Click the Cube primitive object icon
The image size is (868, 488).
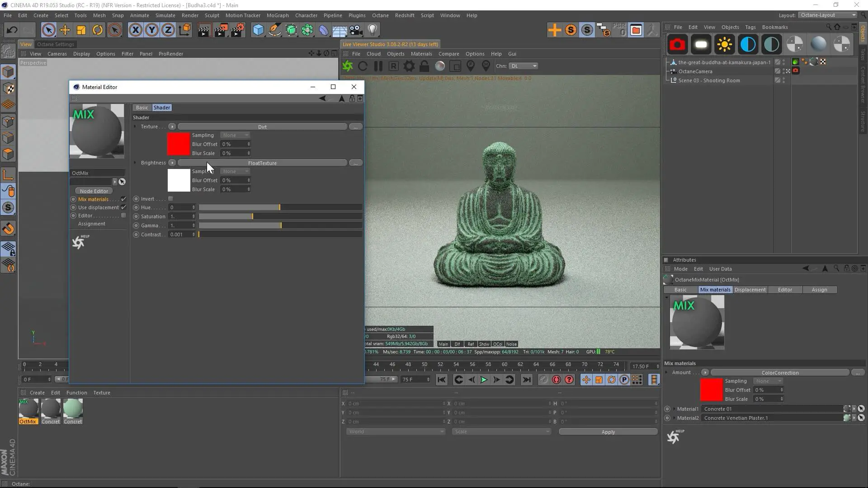(258, 30)
